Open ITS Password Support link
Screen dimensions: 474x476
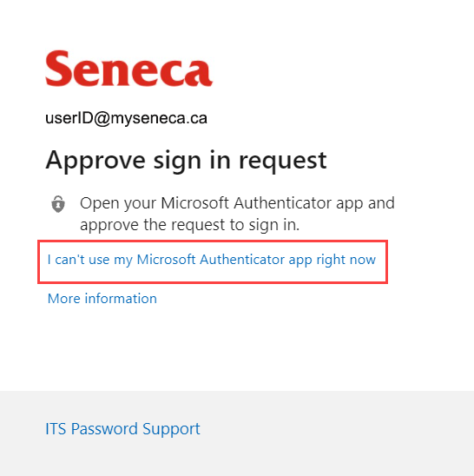click(x=122, y=429)
